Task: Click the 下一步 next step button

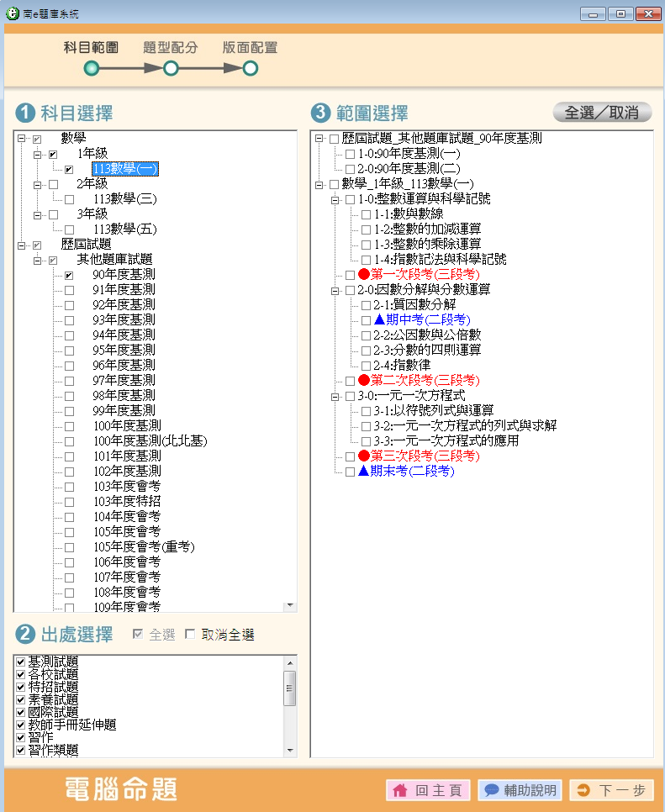Action: pyautogui.click(x=611, y=790)
